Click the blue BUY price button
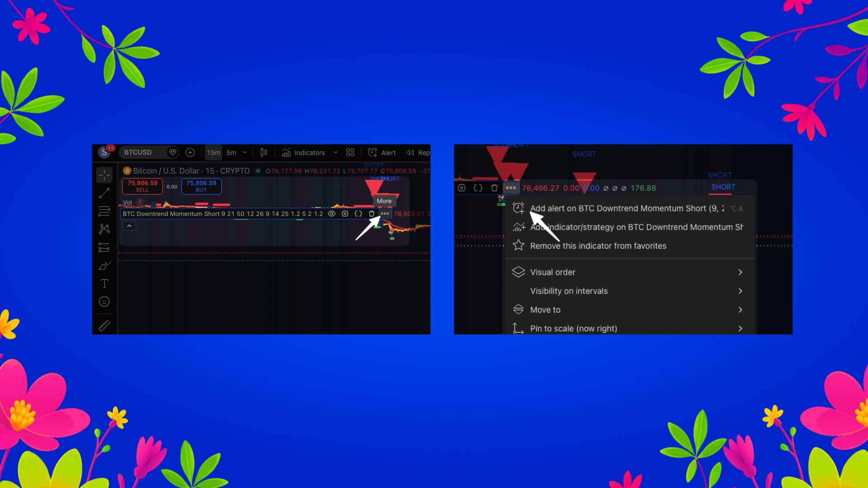 (x=201, y=186)
